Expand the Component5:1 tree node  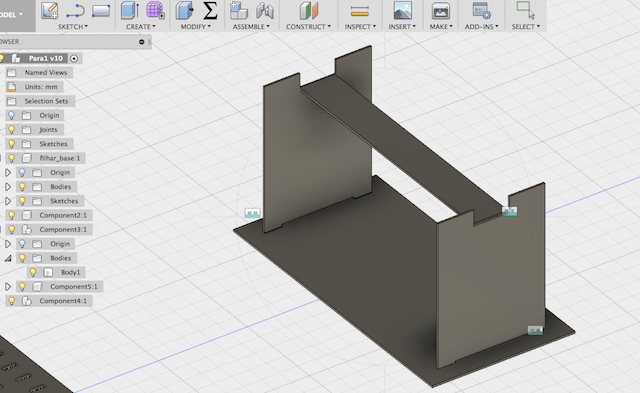click(8, 286)
